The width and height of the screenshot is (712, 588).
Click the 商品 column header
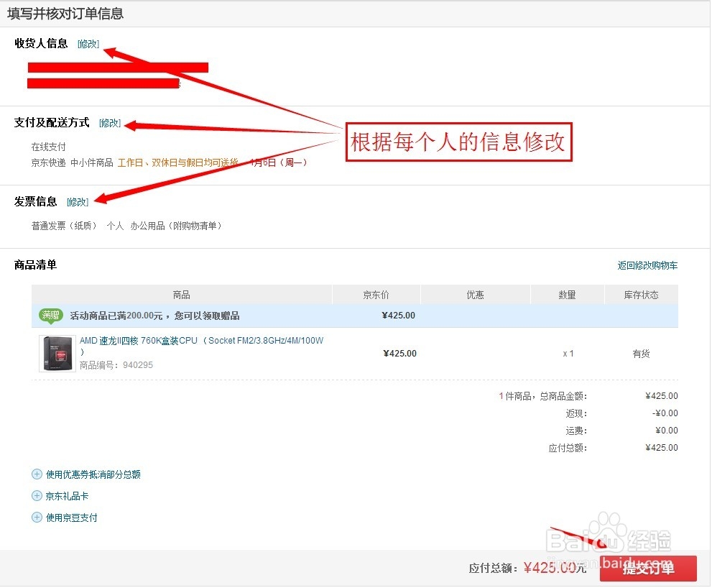pos(182,295)
